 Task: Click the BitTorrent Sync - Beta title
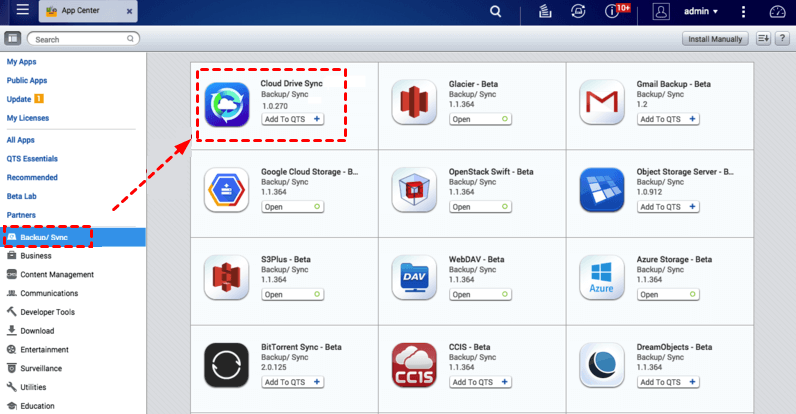click(x=301, y=347)
